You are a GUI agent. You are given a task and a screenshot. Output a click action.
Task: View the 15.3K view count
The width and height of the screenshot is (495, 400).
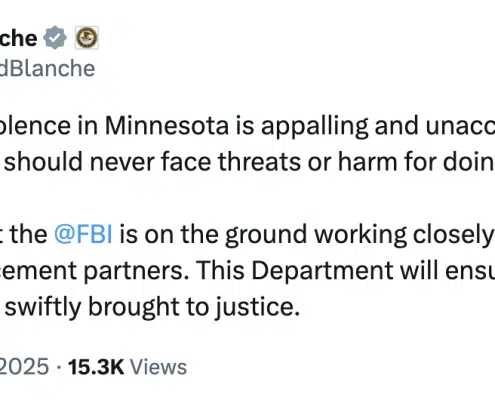point(96,367)
